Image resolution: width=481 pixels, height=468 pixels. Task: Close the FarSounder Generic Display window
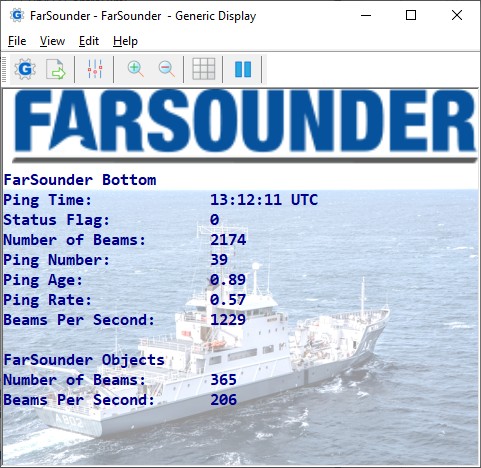coord(457,15)
